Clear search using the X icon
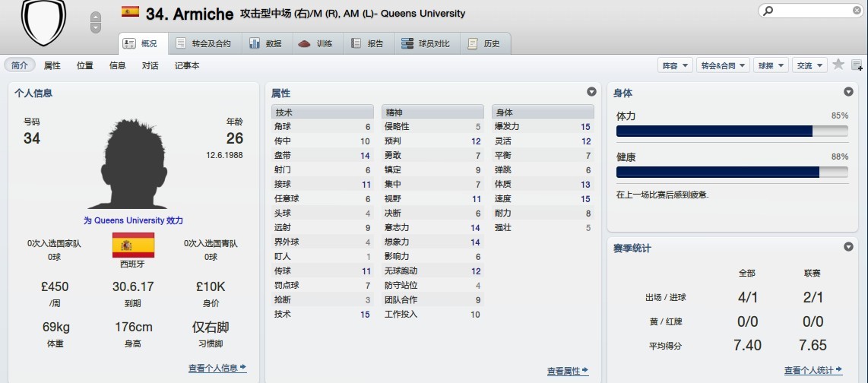The image size is (868, 383). [x=857, y=11]
